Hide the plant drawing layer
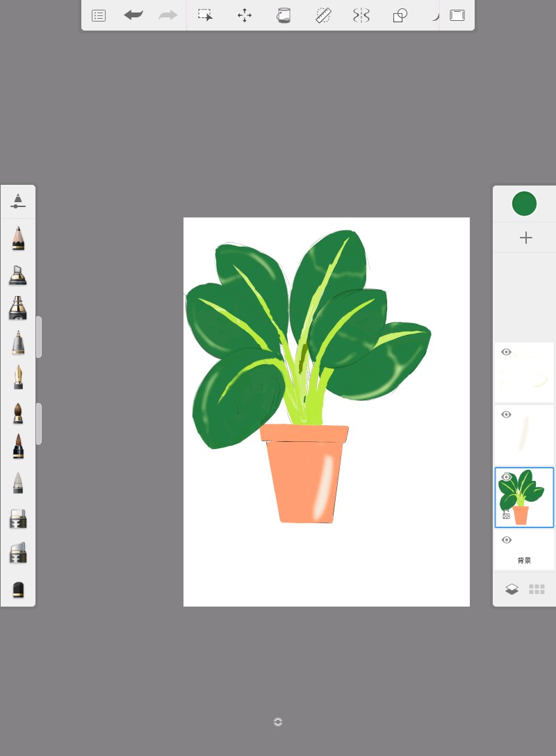Screen dimensions: 556x756 (x=506, y=477)
